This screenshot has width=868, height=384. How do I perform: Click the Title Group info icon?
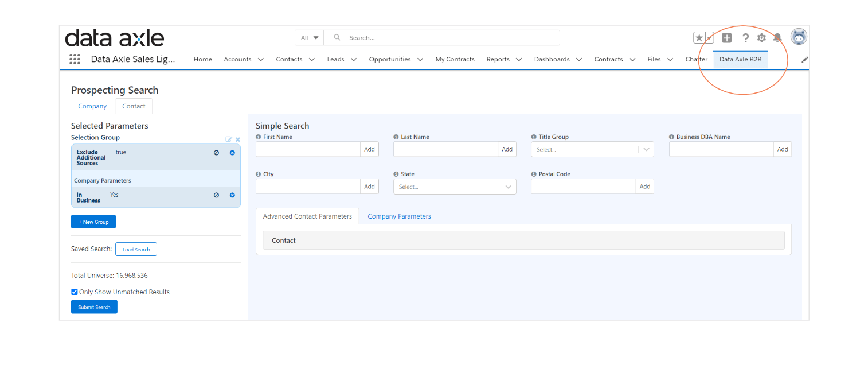coord(534,137)
